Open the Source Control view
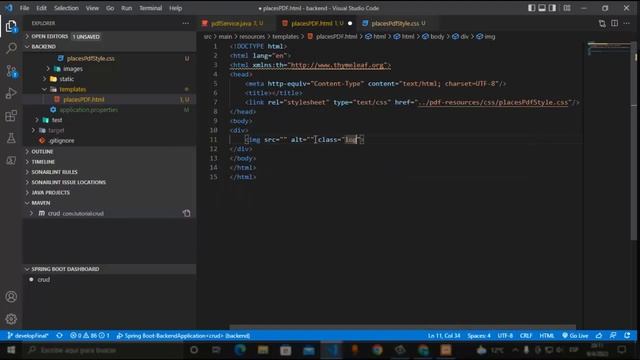The width and height of the screenshot is (640, 360). click(x=11, y=71)
